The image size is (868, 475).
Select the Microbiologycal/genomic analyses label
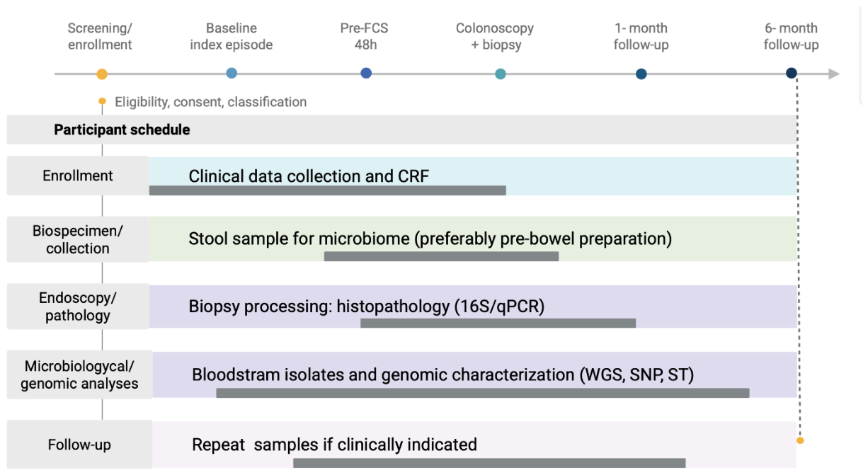coord(79,374)
